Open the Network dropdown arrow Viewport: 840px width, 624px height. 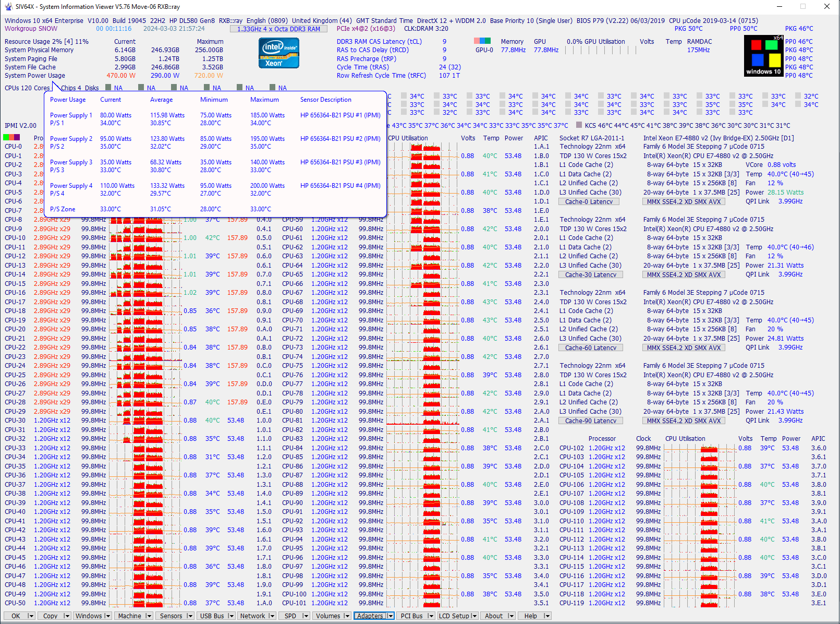(272, 616)
